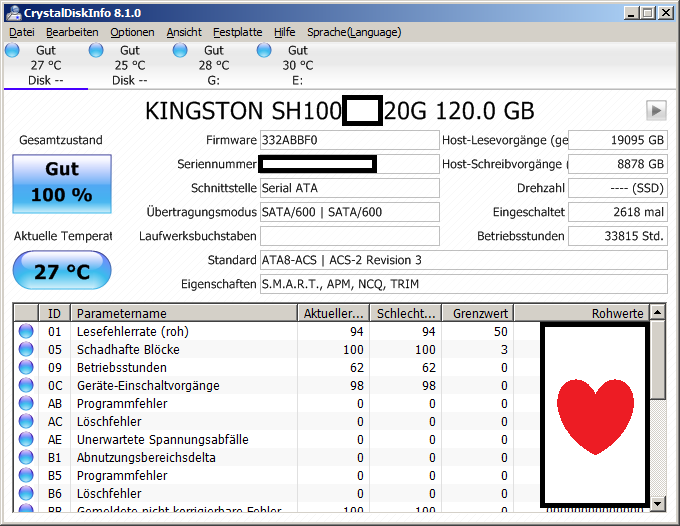Click the Grenzwert column header
This screenshot has height=526, width=680.
click(477, 313)
